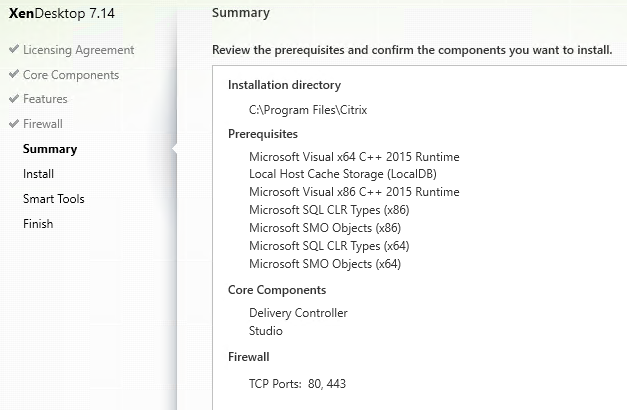Click the Core Components checkmark icon
The image size is (627, 410).
[x=14, y=74]
